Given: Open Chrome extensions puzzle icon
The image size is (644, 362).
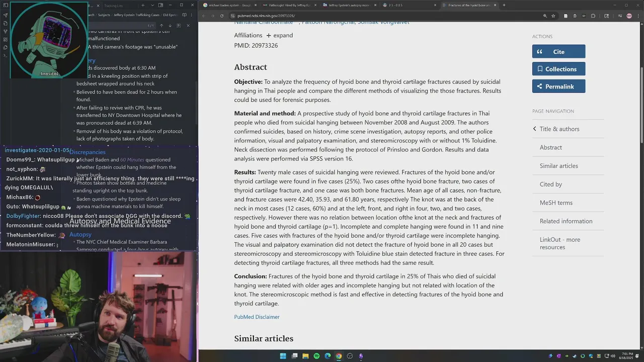Looking at the screenshot, I should pyautogui.click(x=593, y=16).
